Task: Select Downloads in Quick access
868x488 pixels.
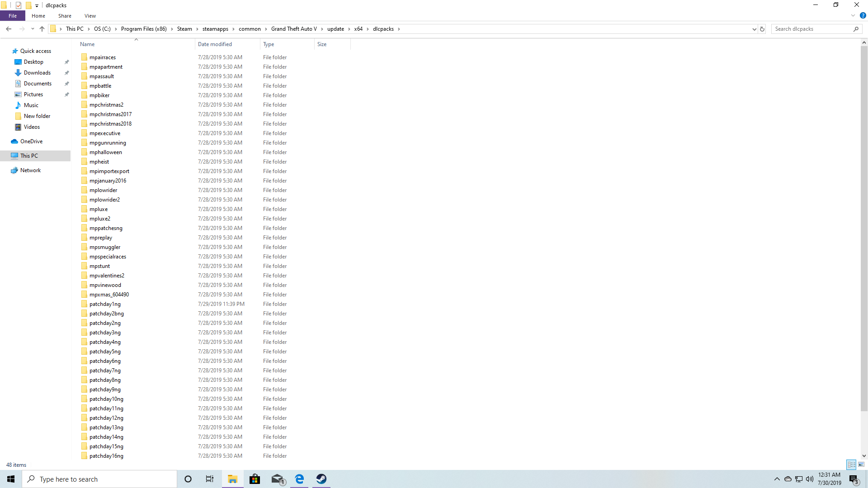Action: [37, 73]
